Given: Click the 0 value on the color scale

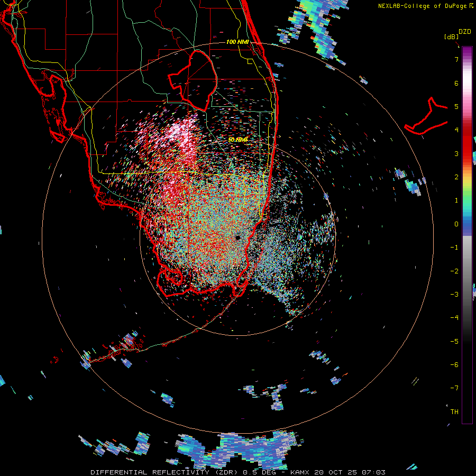Looking at the screenshot, I should pos(456,224).
